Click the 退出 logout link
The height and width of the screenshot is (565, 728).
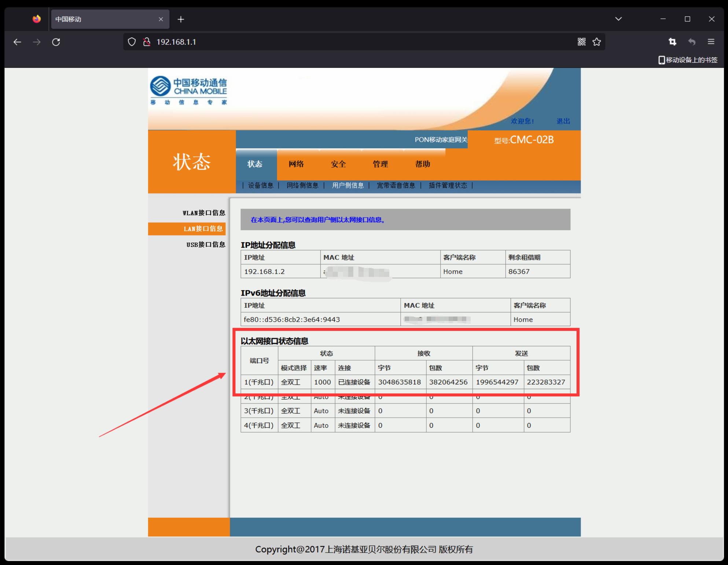[x=563, y=121]
